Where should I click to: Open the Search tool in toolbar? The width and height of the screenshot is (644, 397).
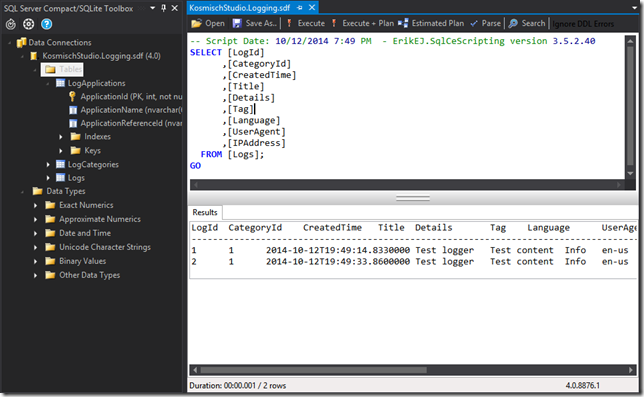[527, 23]
